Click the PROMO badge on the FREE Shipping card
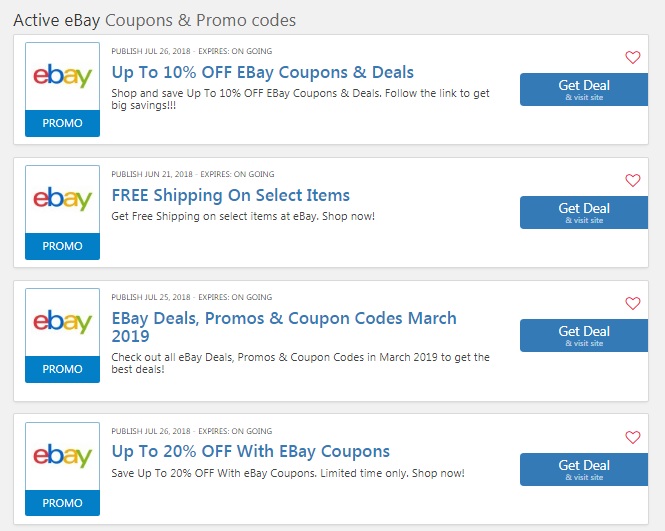The width and height of the screenshot is (665, 531). (62, 246)
